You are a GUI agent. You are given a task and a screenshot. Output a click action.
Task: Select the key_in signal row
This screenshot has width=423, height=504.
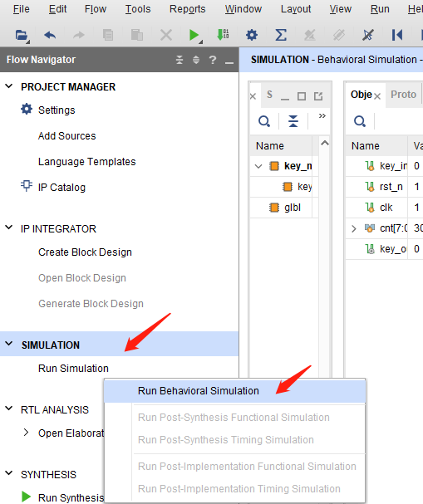point(384,166)
